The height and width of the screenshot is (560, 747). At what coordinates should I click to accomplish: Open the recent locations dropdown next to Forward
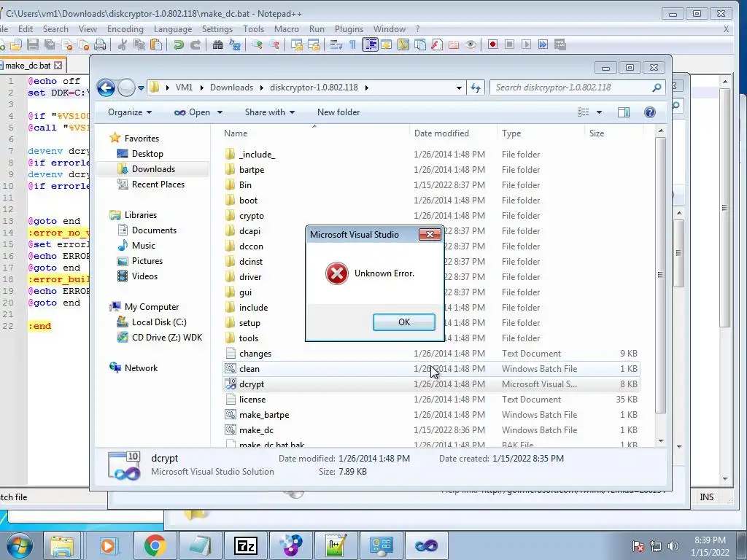(x=141, y=88)
